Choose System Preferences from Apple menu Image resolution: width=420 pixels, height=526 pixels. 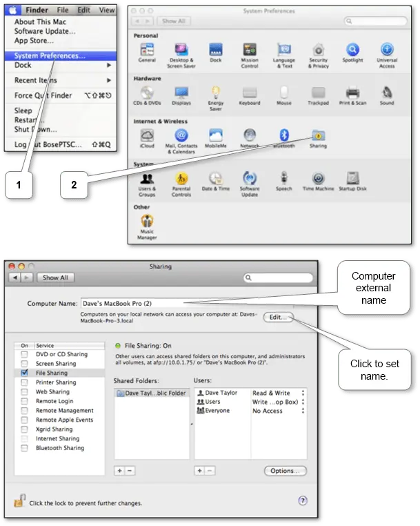tap(61, 56)
